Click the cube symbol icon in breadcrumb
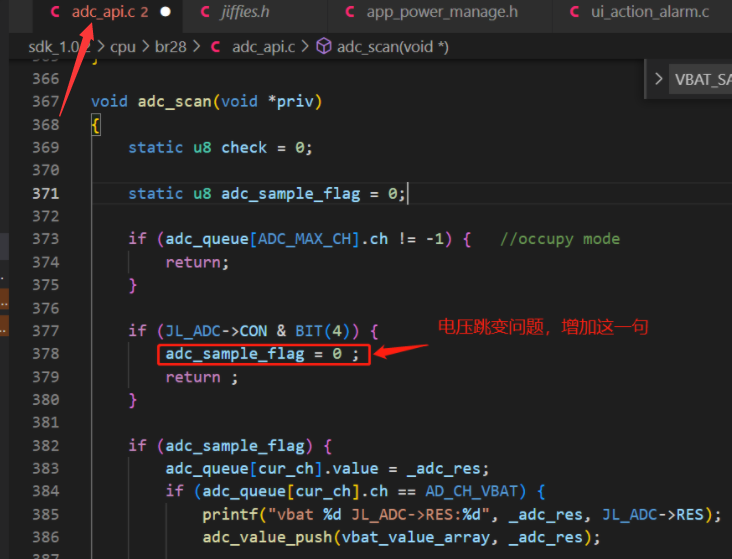The width and height of the screenshot is (732, 559). (324, 46)
